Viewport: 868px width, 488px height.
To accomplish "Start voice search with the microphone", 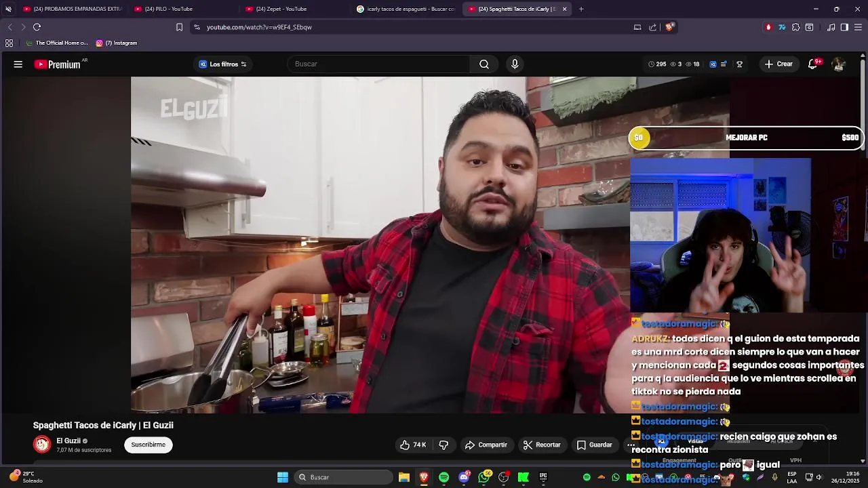I will 515,64.
